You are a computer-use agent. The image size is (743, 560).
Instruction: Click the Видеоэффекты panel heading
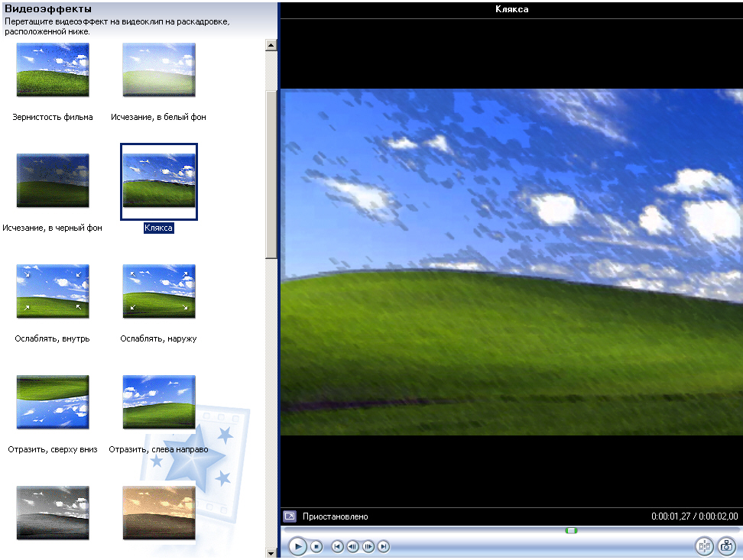pos(48,8)
